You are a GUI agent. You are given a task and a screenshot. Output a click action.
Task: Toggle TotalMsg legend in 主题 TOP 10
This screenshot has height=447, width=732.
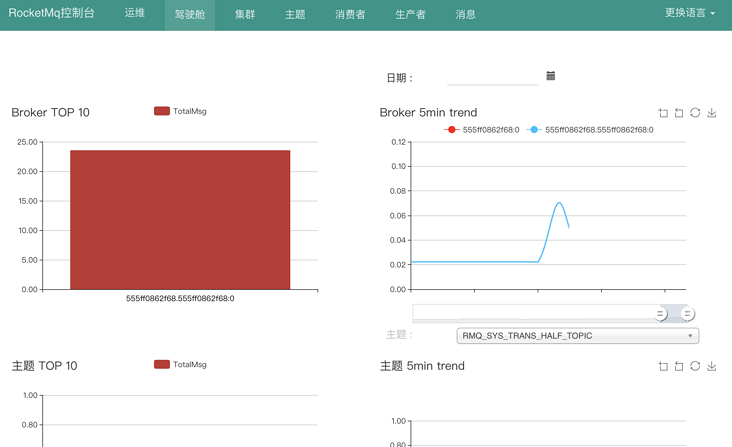[180, 364]
